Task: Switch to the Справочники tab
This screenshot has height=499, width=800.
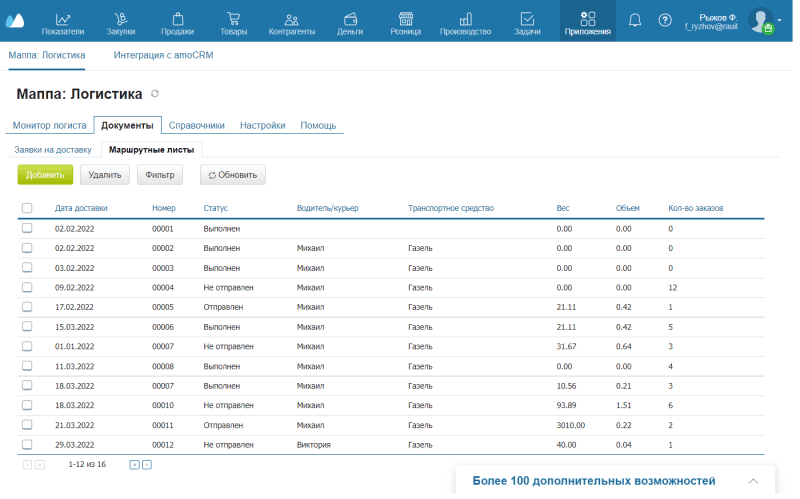Action: (x=196, y=126)
